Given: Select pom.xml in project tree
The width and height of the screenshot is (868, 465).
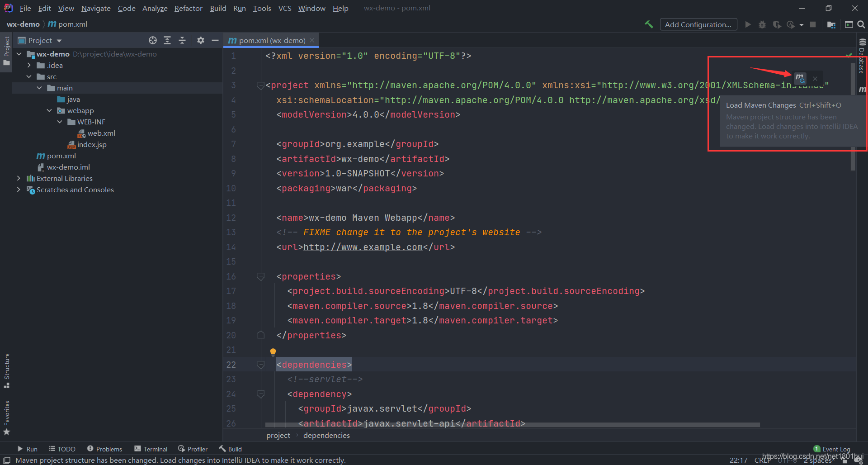Looking at the screenshot, I should coord(57,156).
